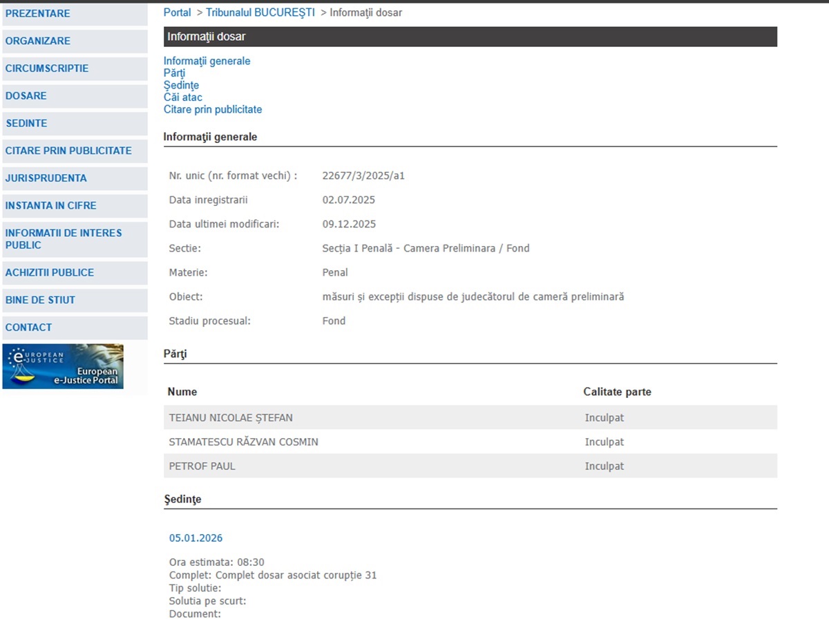Open the 05.01.2026 hearing date link
The width and height of the screenshot is (829, 644).
pyautogui.click(x=196, y=538)
